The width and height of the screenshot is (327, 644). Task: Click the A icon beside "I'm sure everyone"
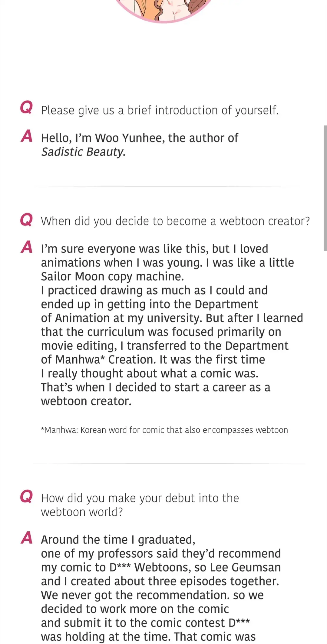click(x=27, y=247)
